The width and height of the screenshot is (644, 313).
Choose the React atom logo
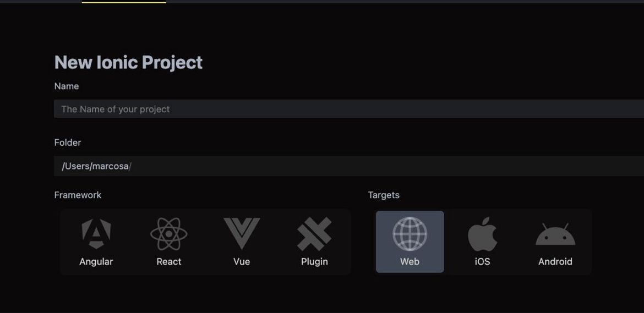(x=169, y=234)
